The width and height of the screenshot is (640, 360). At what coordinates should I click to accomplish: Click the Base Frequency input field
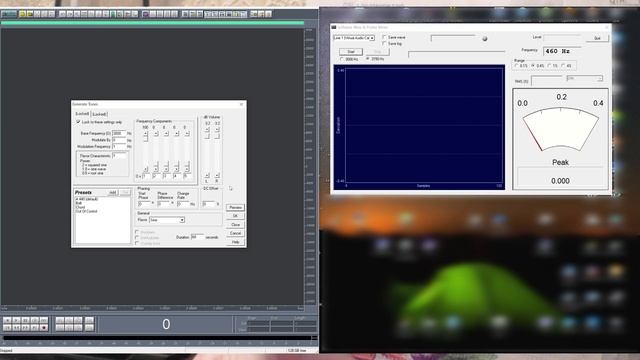[x=119, y=133]
